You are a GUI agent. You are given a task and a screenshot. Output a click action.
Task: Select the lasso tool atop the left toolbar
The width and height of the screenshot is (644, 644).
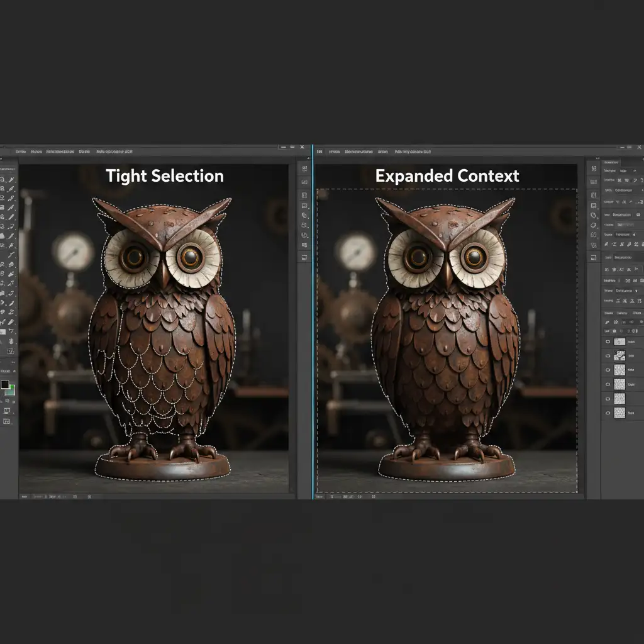point(3,180)
